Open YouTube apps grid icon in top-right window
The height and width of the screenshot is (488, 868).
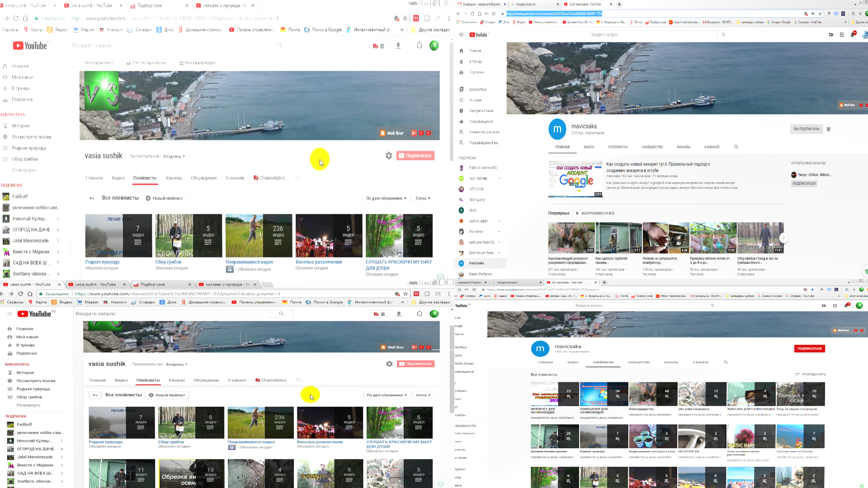[x=841, y=34]
